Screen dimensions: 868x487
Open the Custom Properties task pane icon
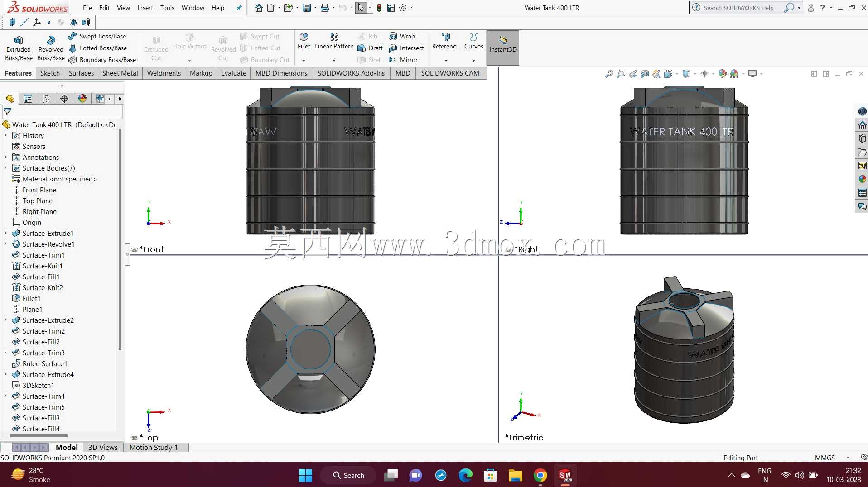tap(862, 193)
